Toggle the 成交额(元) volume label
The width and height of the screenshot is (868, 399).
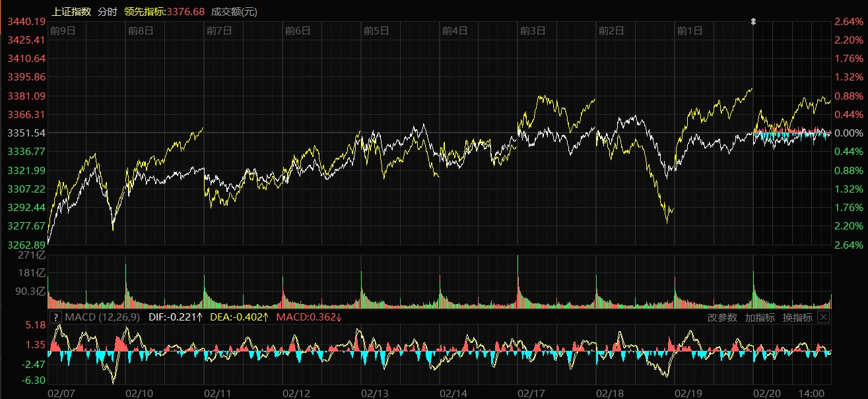click(x=234, y=12)
